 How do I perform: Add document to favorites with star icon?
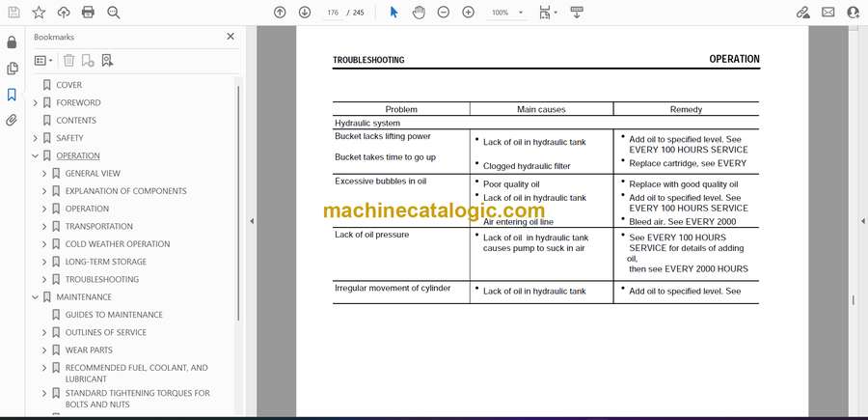[39, 13]
